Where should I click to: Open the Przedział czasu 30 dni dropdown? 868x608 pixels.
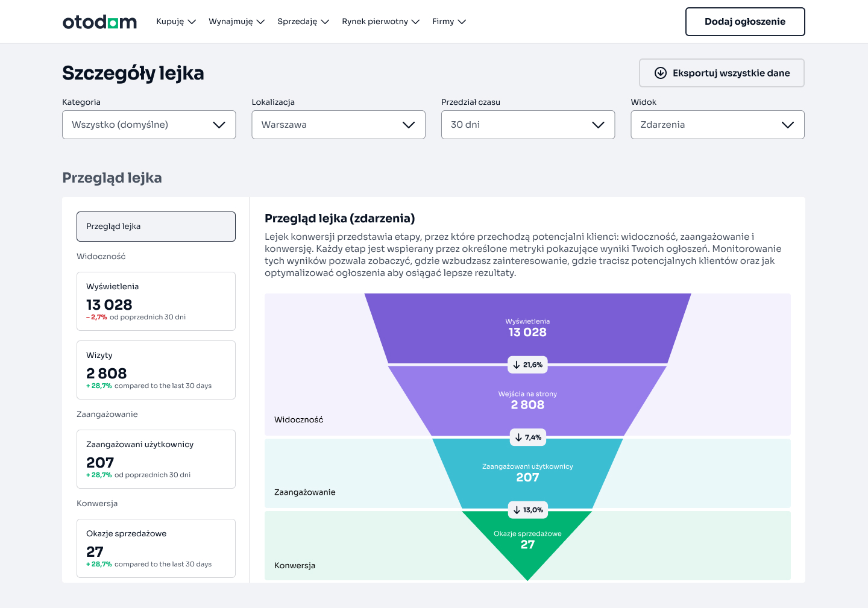[x=527, y=125]
